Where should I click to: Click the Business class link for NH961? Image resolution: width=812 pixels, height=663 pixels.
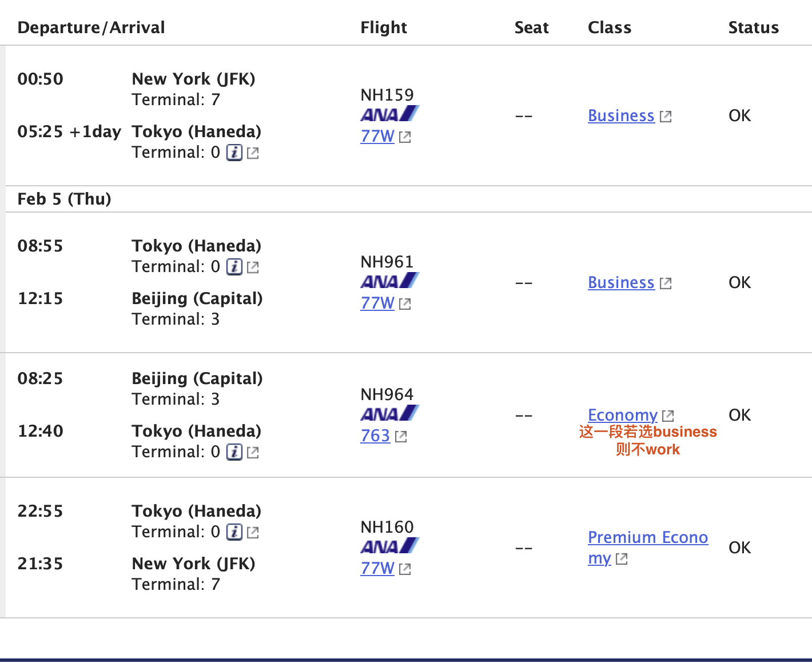tap(621, 283)
